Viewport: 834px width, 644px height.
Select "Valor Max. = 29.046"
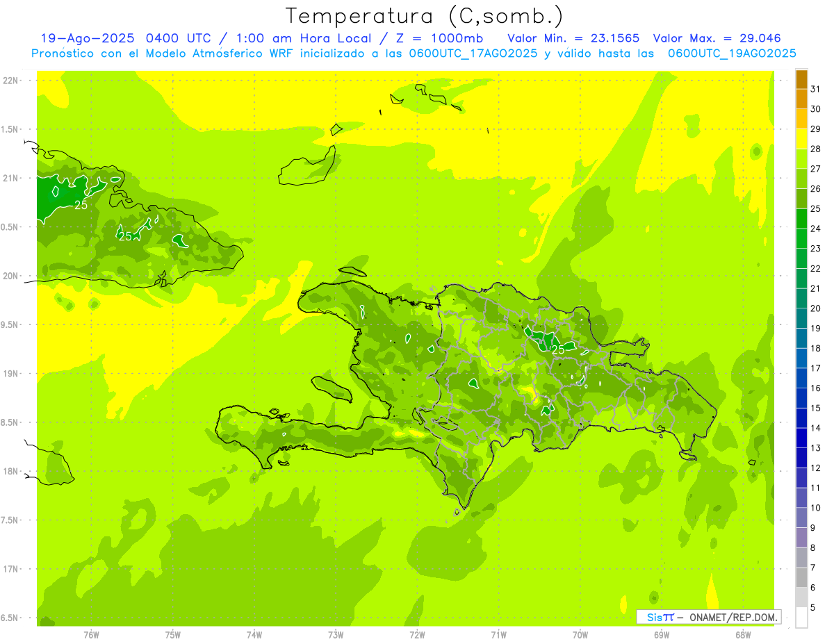[717, 38]
